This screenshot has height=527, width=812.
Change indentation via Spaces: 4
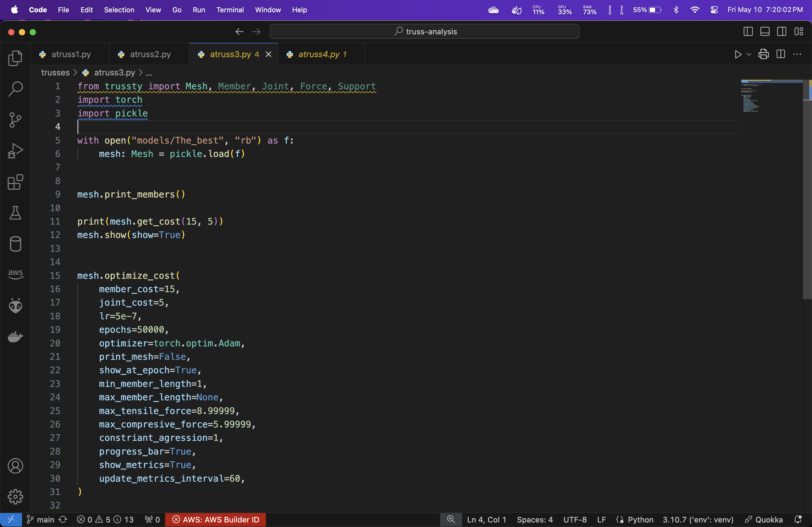pyautogui.click(x=535, y=520)
